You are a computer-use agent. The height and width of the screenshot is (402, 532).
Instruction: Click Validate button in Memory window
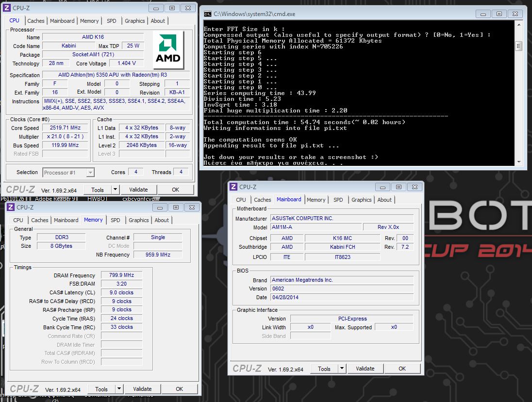(x=142, y=389)
